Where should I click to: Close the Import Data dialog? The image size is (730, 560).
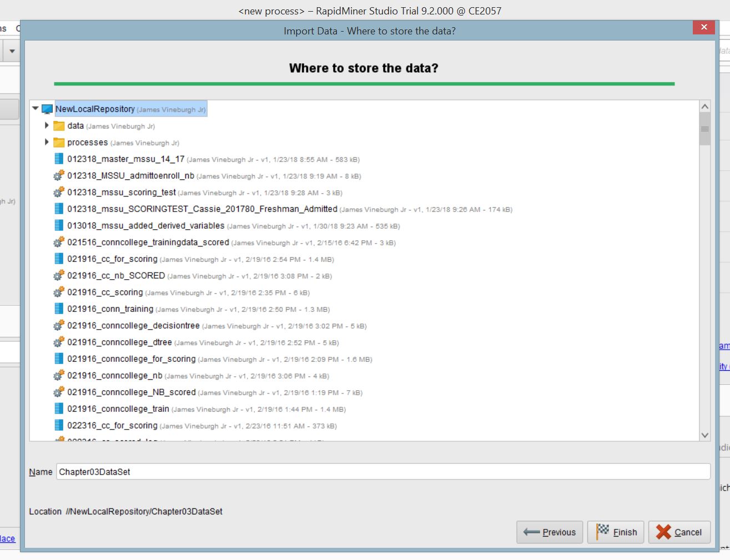tap(704, 27)
